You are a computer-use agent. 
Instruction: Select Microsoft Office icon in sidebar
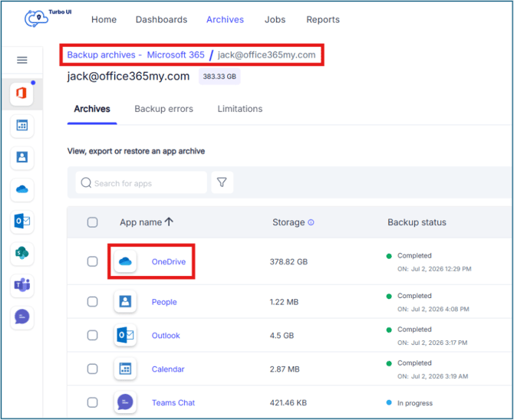[21, 94]
